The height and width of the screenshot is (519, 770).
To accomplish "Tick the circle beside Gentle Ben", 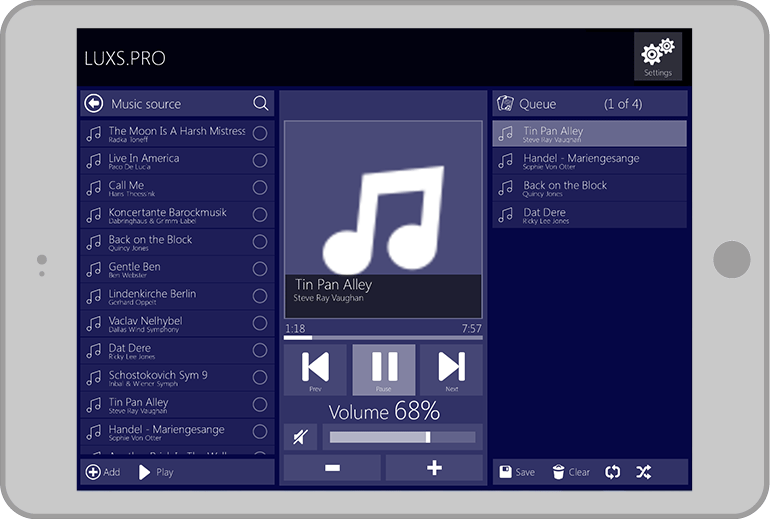I will (x=260, y=269).
